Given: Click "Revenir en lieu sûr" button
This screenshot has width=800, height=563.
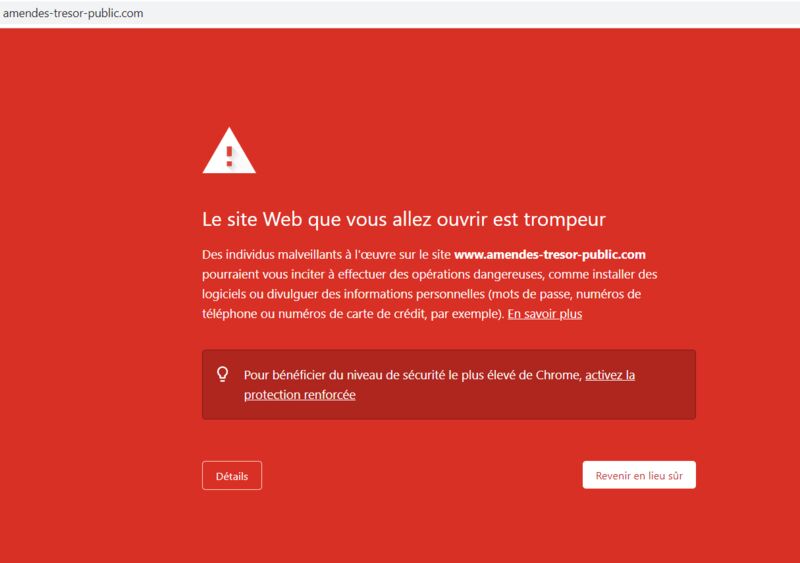Looking at the screenshot, I should coord(639,475).
